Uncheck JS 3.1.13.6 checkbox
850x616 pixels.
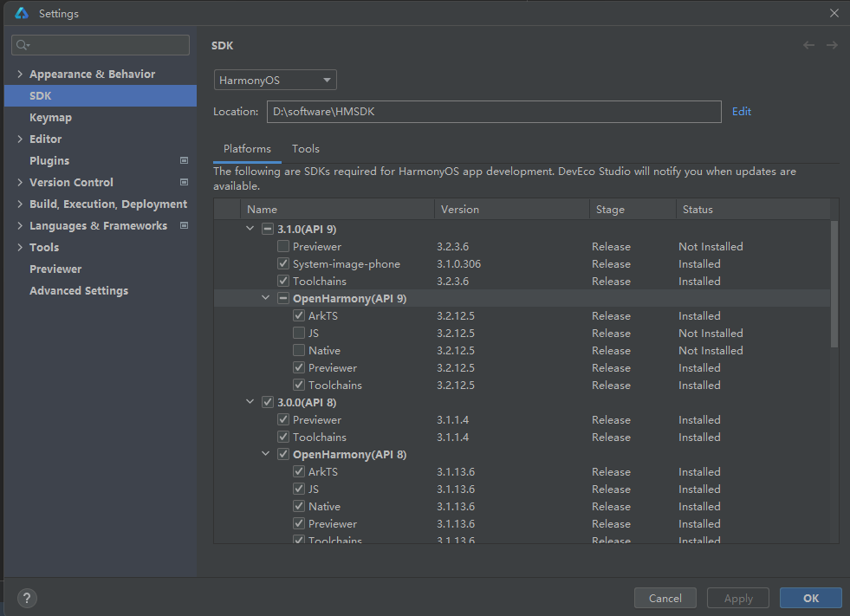coord(299,490)
